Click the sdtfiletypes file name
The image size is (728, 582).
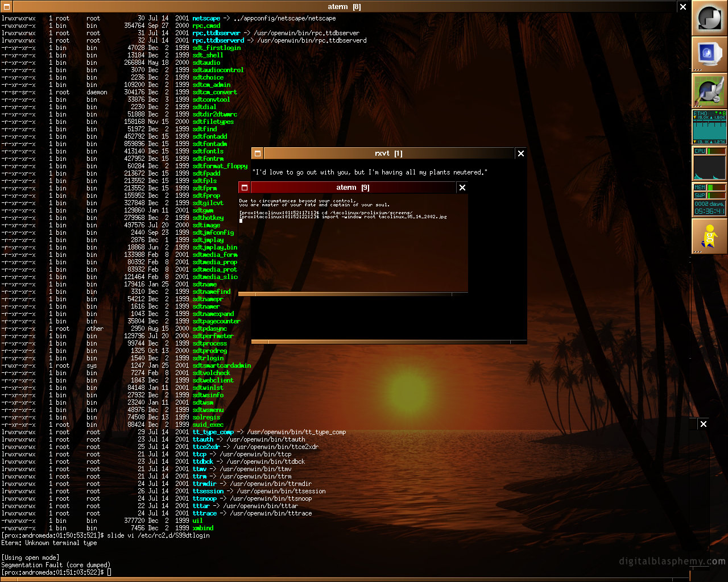pyautogui.click(x=213, y=122)
